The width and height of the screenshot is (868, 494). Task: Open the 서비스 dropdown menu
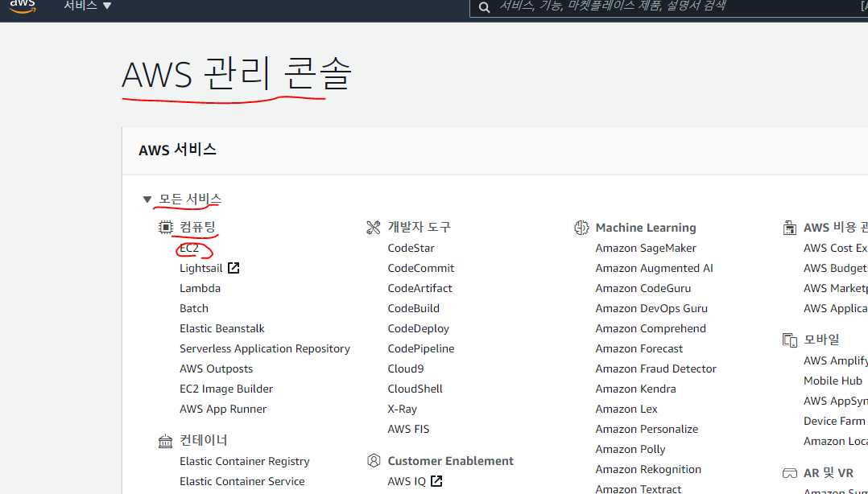coord(88,6)
